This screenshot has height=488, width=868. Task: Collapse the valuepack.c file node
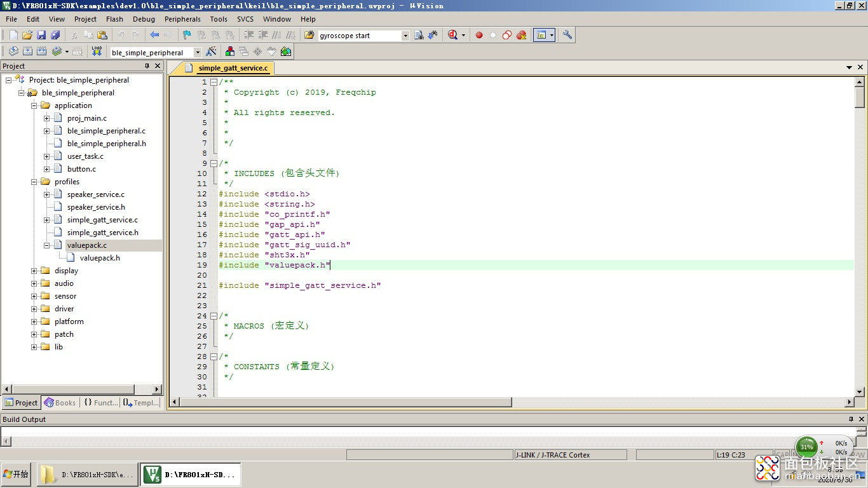[47, 245]
